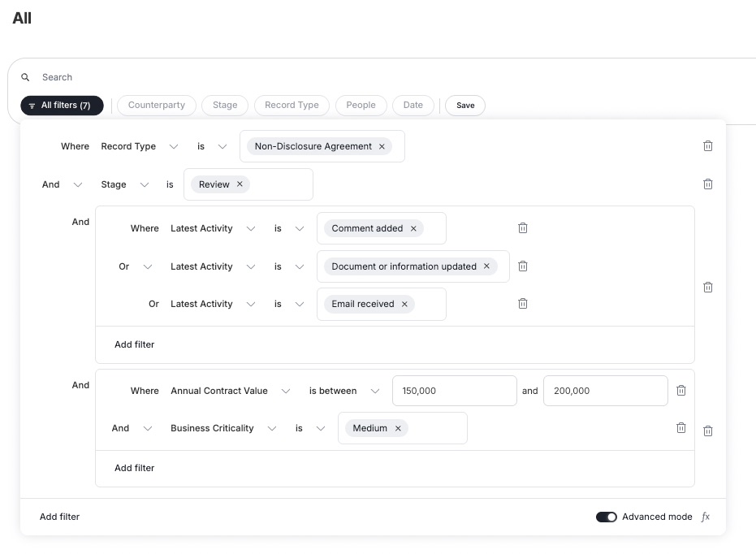Change the And connector before Business Criticality
Viewport: 756px width, 554px height.
[132, 428]
